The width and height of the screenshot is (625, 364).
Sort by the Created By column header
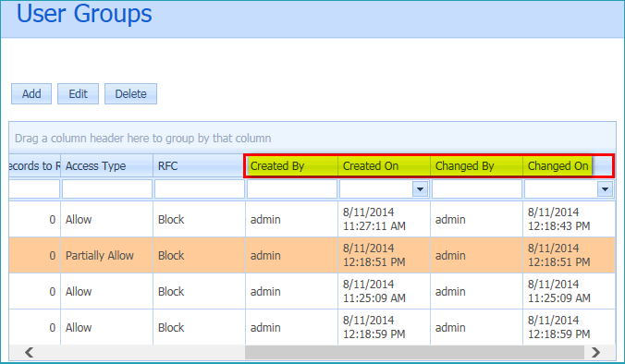[x=292, y=165]
